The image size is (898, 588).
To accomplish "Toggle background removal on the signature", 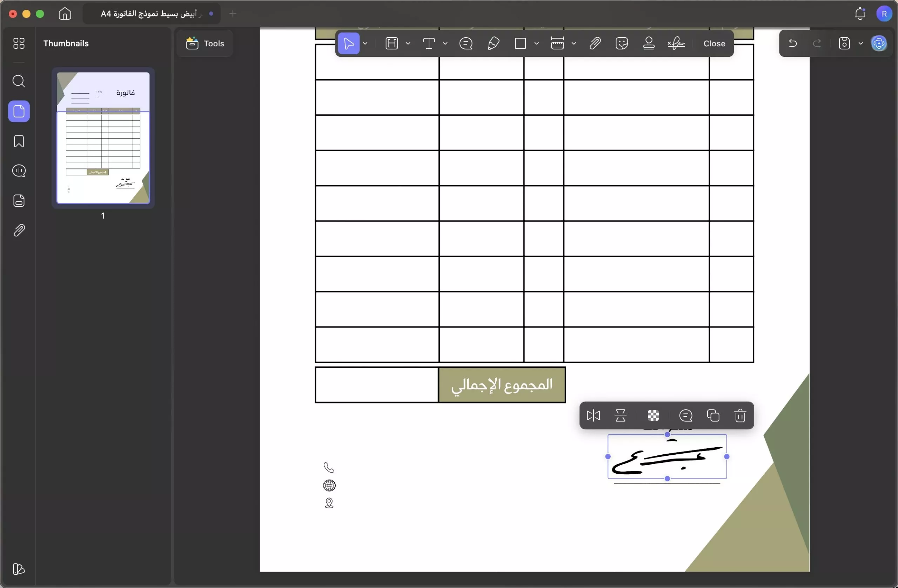I will pos(653,415).
